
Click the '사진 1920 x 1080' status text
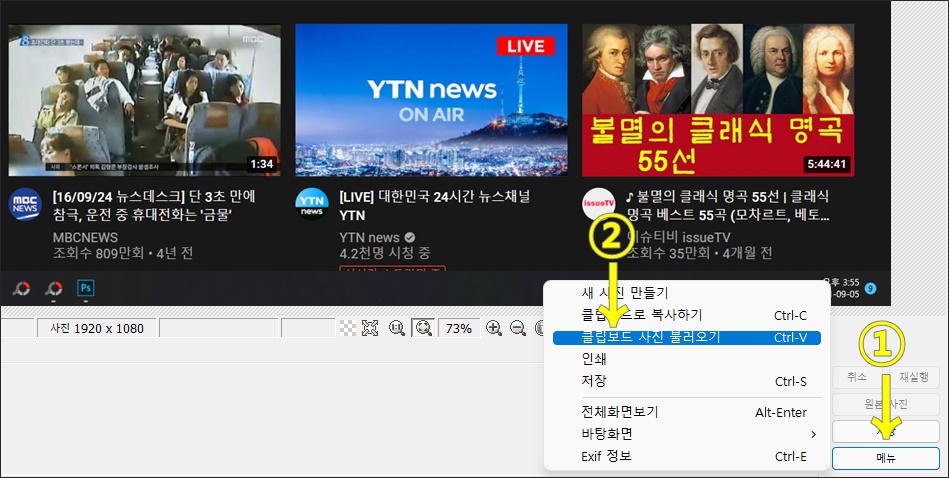(97, 329)
